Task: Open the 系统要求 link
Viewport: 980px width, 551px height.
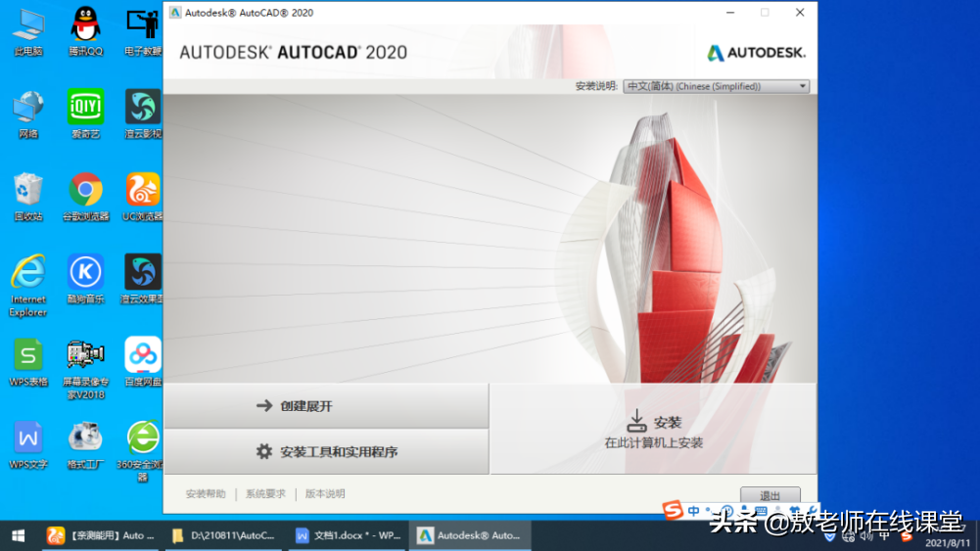Action: [265, 493]
